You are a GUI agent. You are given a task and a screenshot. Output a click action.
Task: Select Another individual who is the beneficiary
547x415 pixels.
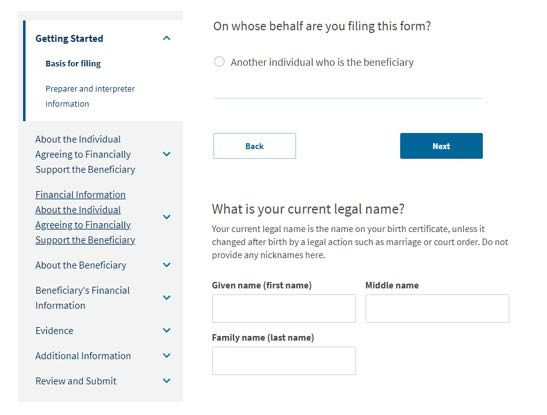(219, 62)
